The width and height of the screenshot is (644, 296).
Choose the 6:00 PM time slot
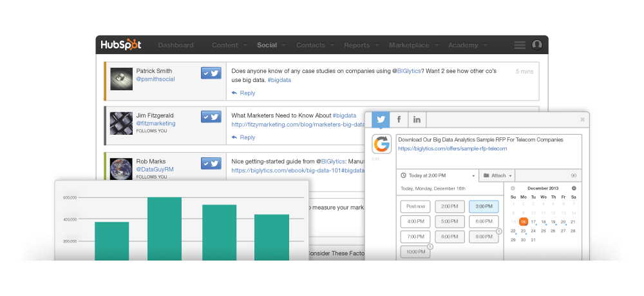coord(484,222)
